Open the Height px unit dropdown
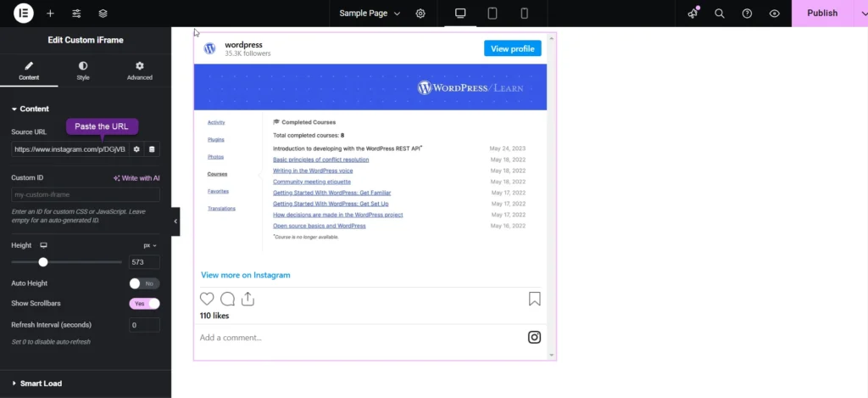 click(x=150, y=245)
